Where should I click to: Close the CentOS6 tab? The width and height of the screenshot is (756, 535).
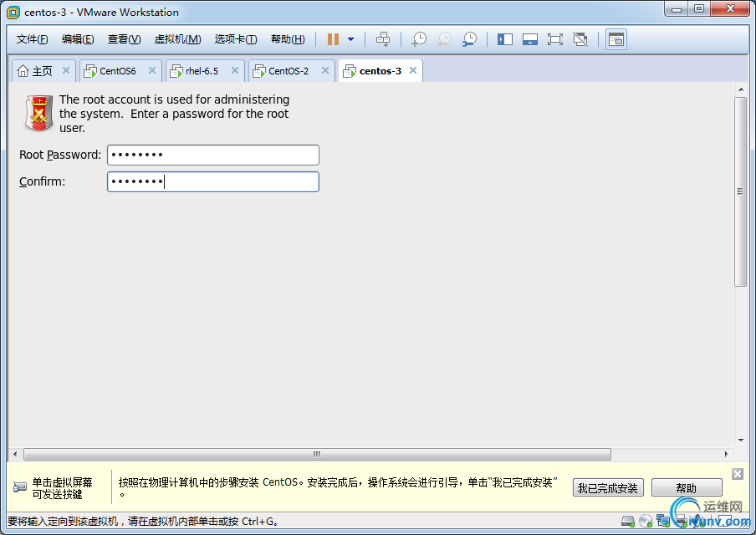[152, 70]
